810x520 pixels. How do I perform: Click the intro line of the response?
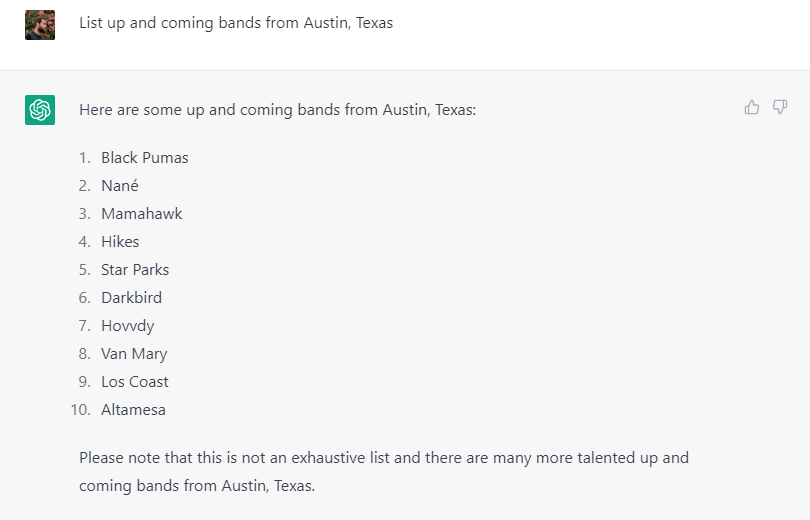point(277,110)
